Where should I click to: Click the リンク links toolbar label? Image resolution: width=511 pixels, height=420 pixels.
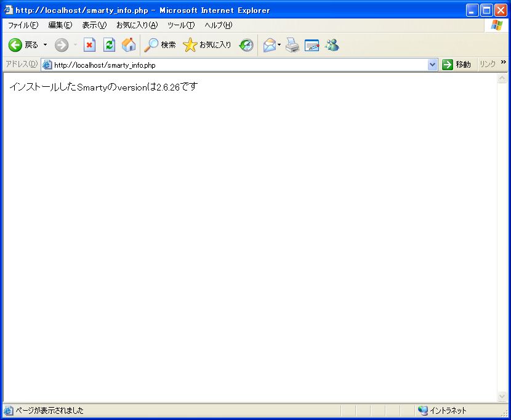click(488, 64)
